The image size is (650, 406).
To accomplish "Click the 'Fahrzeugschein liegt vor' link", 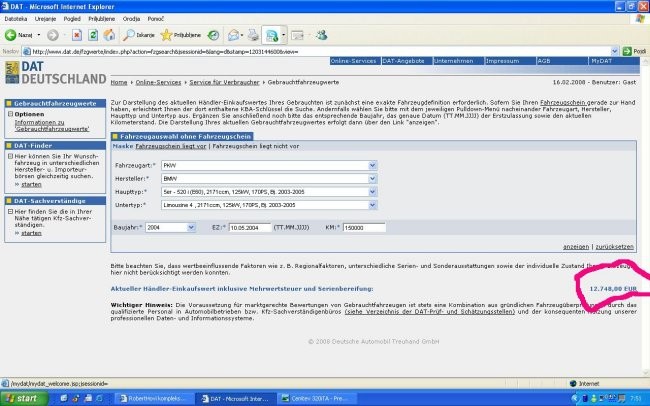I will click(171, 146).
